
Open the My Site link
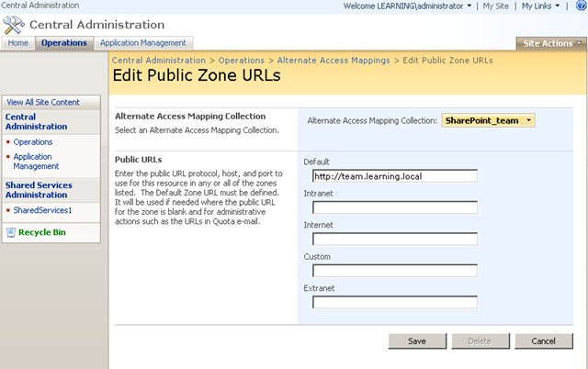pos(497,6)
